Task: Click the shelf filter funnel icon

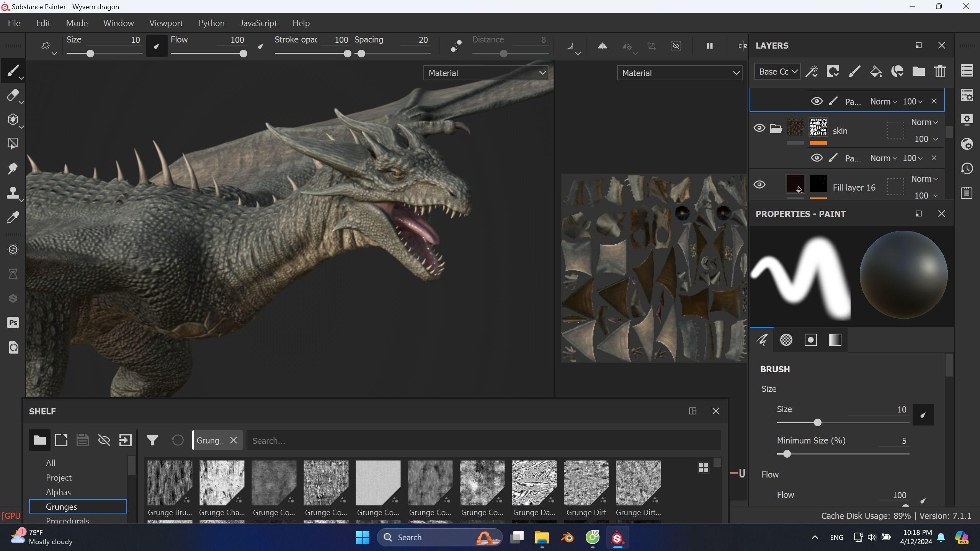Action: click(152, 440)
